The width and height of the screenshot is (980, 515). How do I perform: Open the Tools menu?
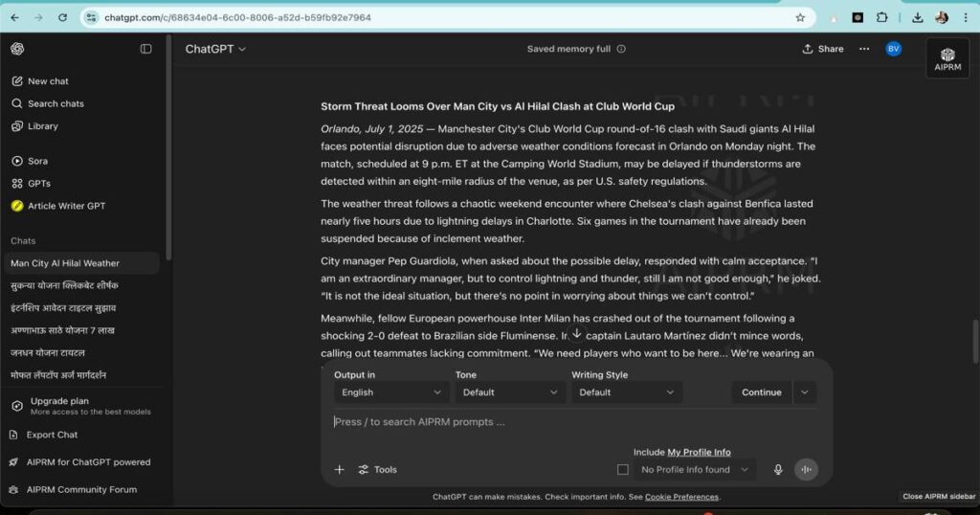coord(377,469)
